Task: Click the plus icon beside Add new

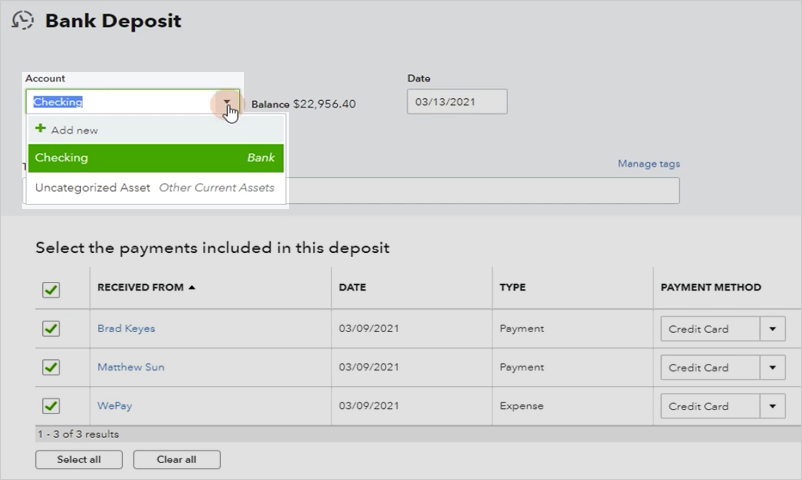Action: (41, 130)
